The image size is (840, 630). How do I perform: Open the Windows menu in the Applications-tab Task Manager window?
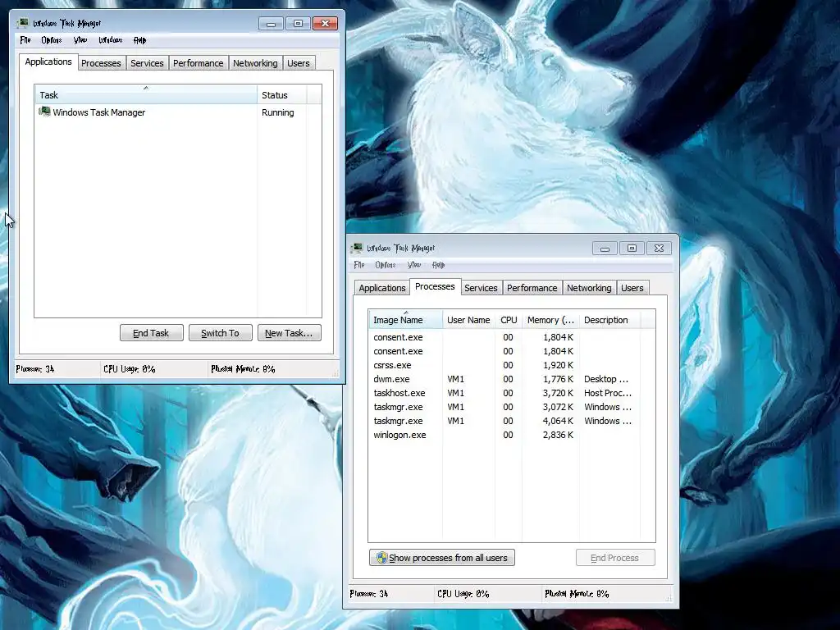[x=111, y=40]
